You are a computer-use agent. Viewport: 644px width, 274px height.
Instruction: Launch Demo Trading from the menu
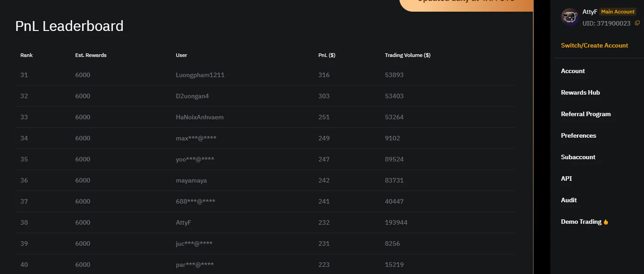pyautogui.click(x=581, y=222)
